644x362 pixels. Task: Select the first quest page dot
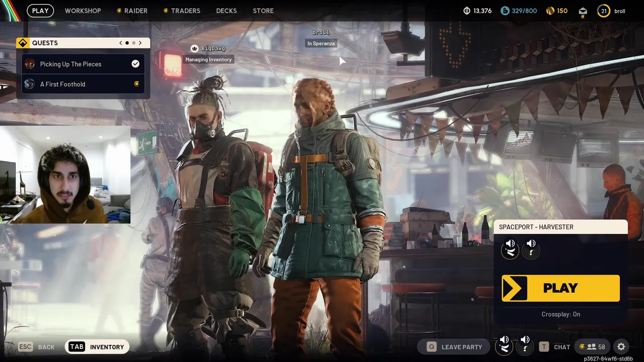(x=127, y=43)
